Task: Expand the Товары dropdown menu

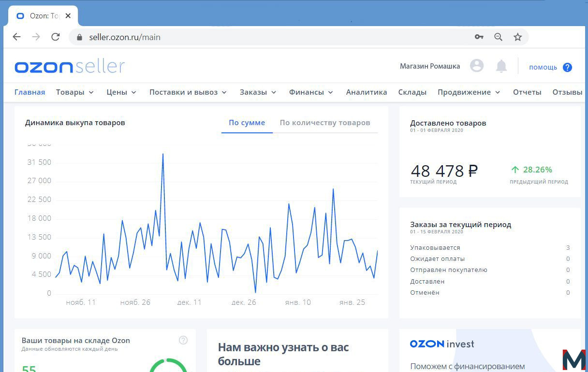Action: (x=75, y=92)
